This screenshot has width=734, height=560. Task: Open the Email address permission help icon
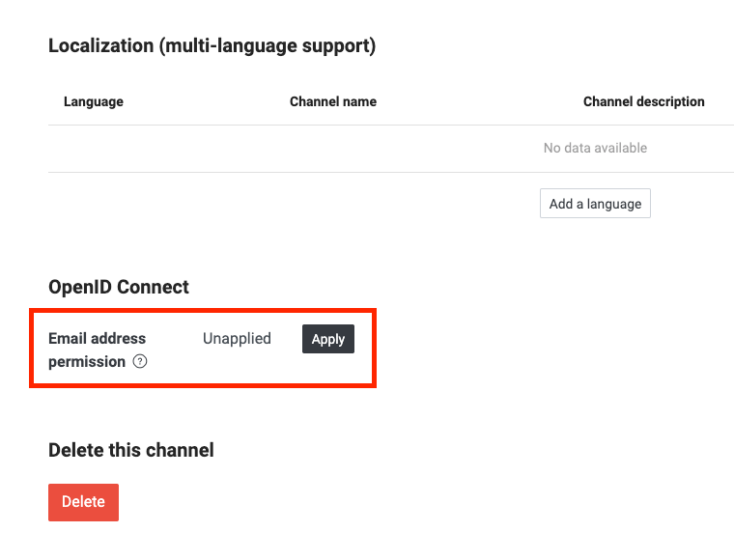pos(140,362)
